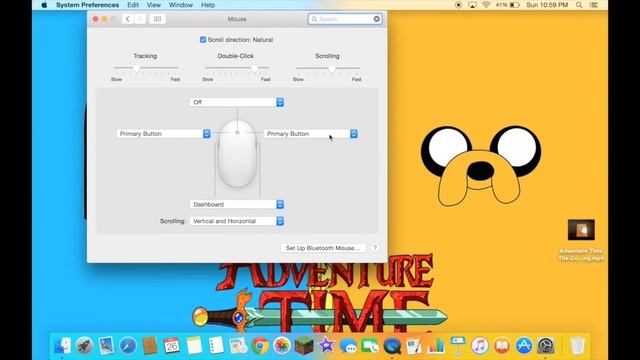
Task: Click System Preferences gear in dock
Action: (545, 346)
